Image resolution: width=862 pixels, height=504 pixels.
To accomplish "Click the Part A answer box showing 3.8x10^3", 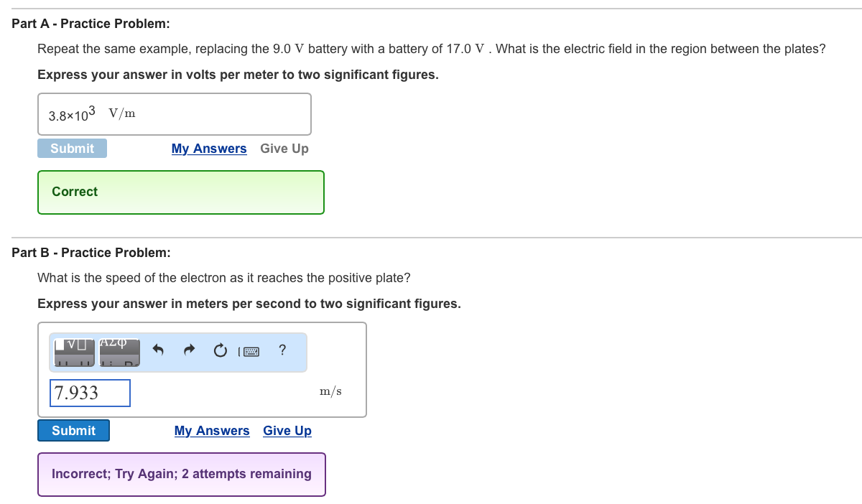I will tap(174, 113).
